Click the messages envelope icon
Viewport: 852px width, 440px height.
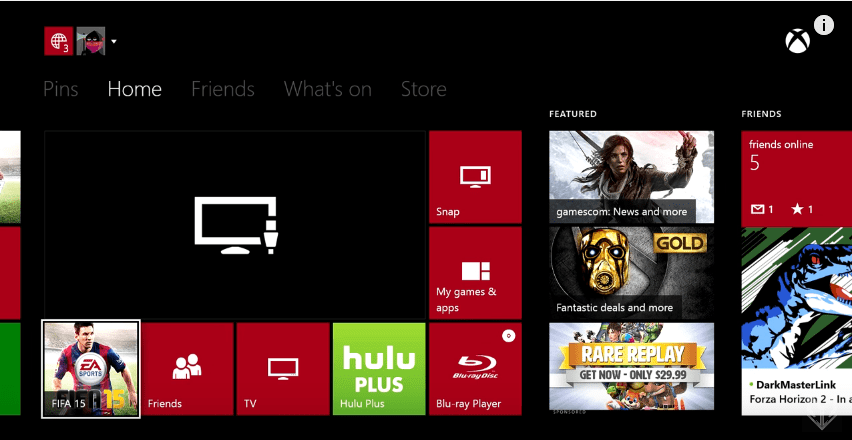pos(757,209)
